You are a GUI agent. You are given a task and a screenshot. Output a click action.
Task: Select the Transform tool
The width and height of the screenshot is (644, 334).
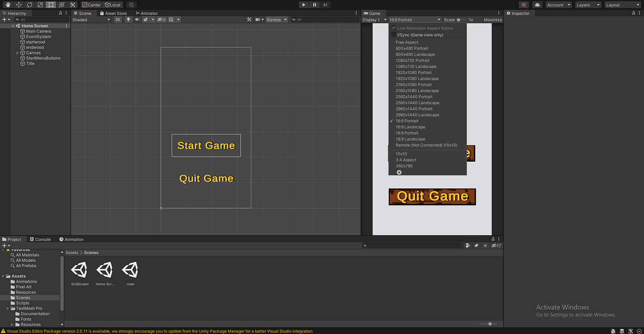tap(61, 5)
